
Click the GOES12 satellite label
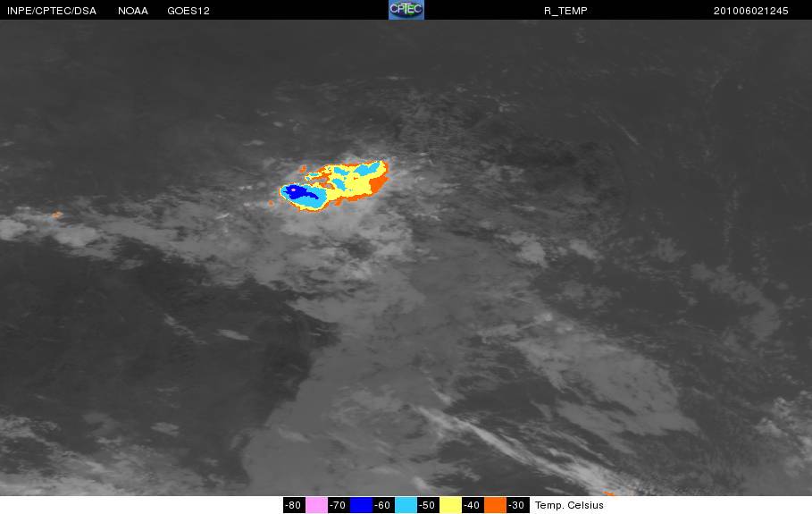click(188, 11)
